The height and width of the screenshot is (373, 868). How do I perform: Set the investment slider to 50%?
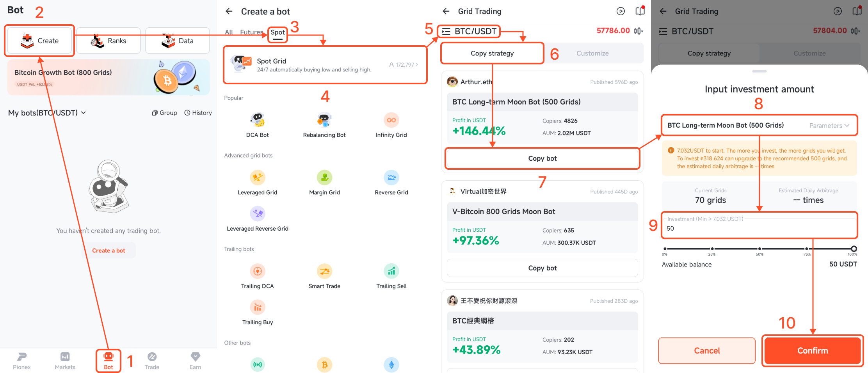[x=759, y=249]
